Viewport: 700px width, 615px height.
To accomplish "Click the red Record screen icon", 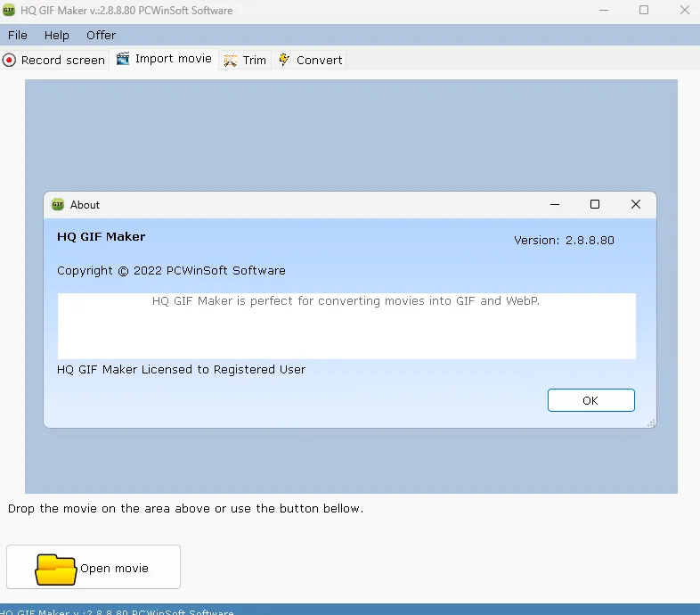I will [x=10, y=61].
